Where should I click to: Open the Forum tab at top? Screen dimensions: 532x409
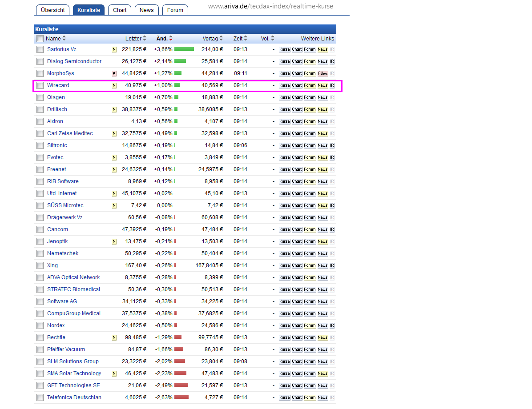175,10
